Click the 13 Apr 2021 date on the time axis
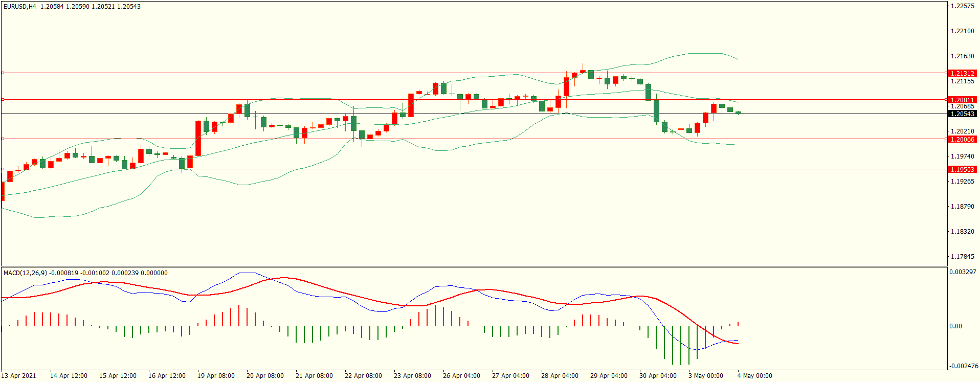This screenshot has height=382, width=980. tap(19, 375)
